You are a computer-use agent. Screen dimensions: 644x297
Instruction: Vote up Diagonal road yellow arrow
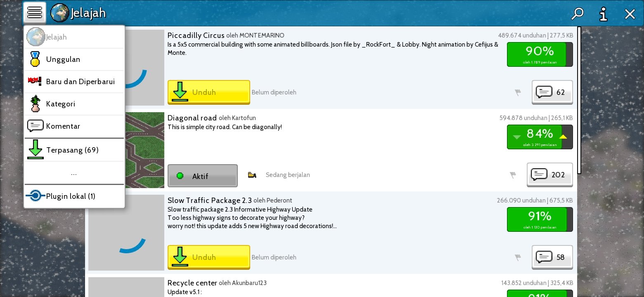coord(563,137)
